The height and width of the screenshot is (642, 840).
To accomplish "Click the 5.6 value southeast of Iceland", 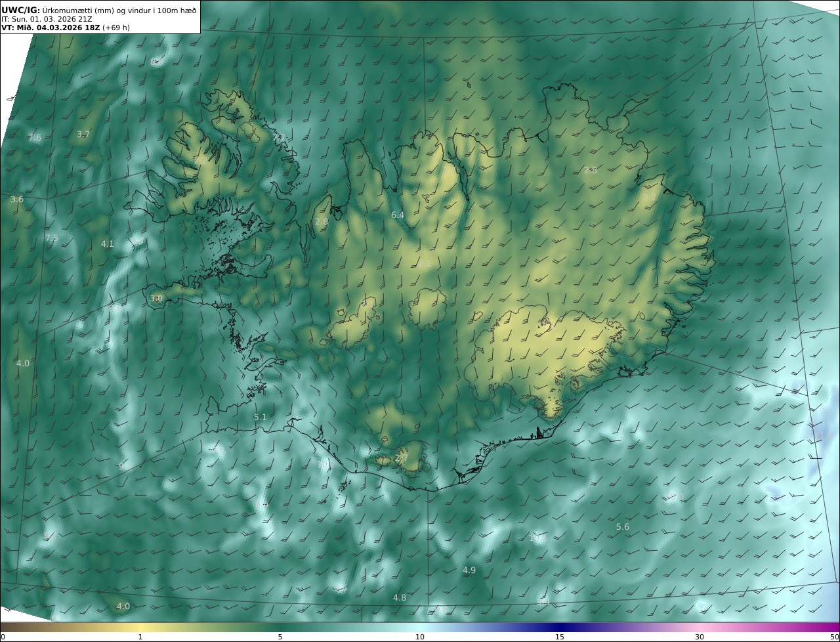I will pos(623,526).
